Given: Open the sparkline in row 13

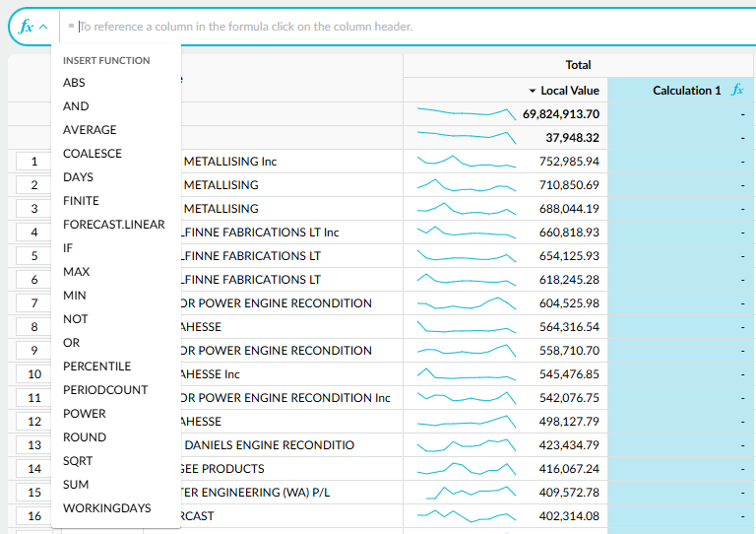Looking at the screenshot, I should pos(467,445).
